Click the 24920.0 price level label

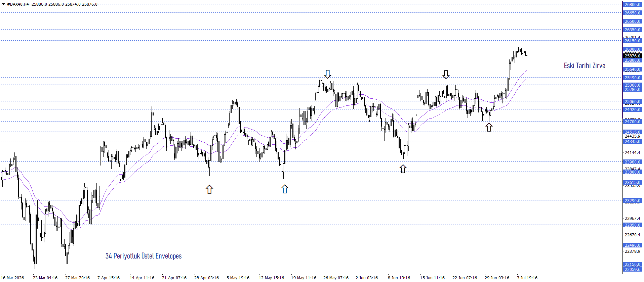[633, 109]
